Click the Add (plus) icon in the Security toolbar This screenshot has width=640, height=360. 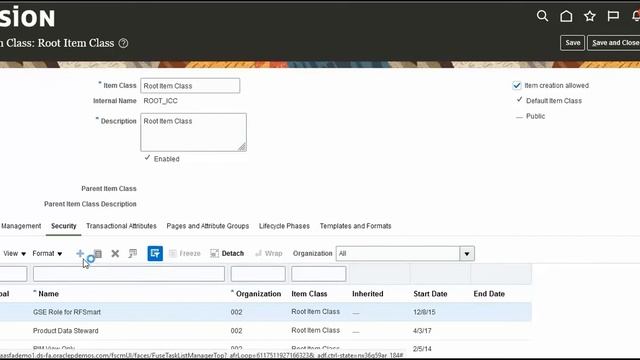(80, 253)
